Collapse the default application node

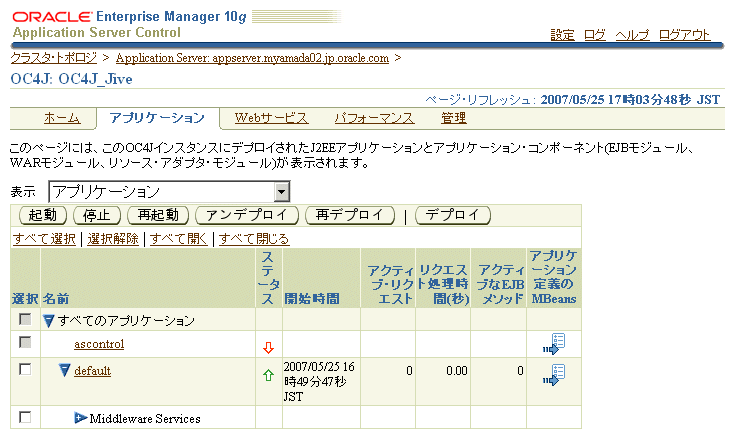click(x=65, y=370)
